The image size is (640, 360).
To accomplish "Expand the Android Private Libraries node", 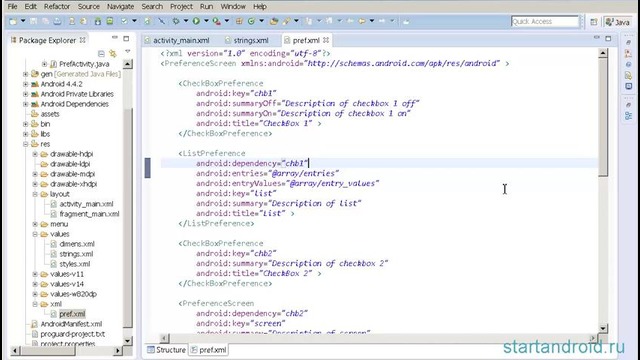I will pyautogui.click(x=26, y=94).
